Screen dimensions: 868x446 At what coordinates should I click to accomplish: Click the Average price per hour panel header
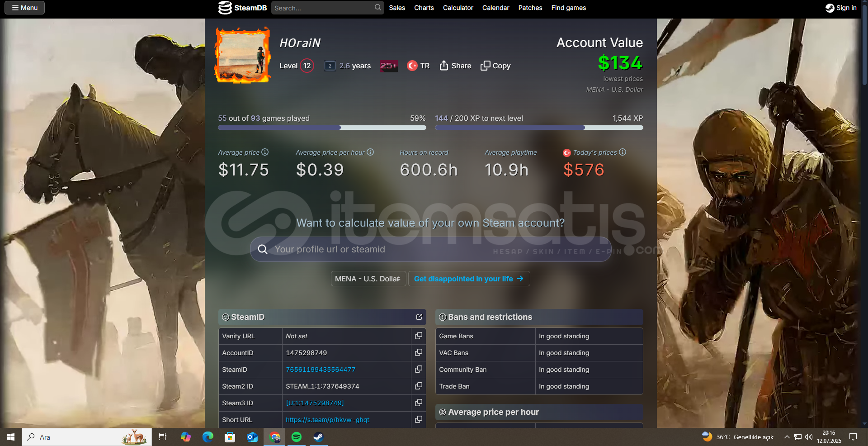pyautogui.click(x=539, y=412)
